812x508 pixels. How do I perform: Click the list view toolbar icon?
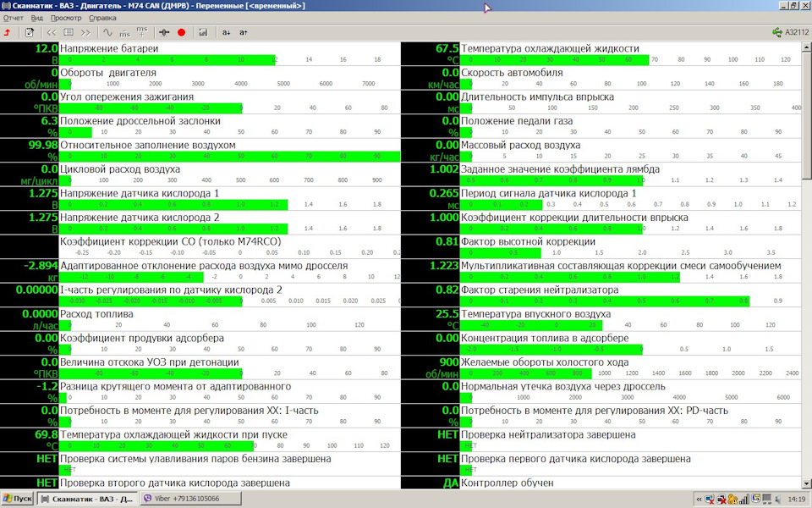pos(69,32)
